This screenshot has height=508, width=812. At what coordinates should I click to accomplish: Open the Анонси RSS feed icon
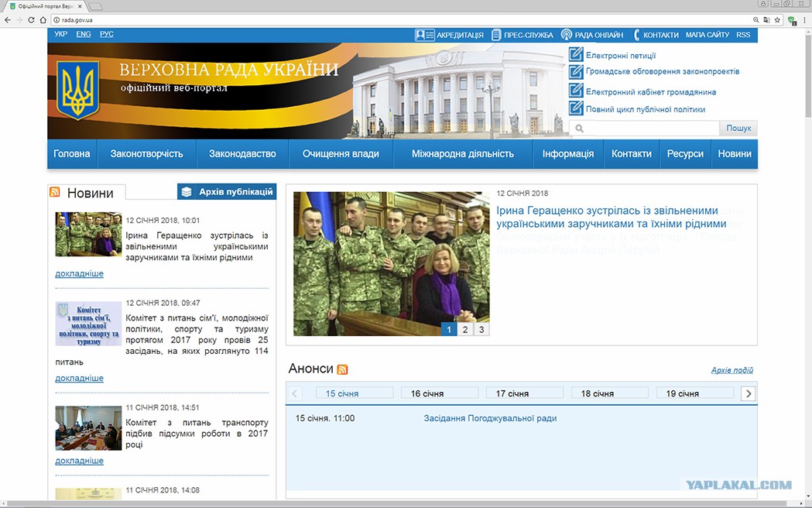[342, 369]
